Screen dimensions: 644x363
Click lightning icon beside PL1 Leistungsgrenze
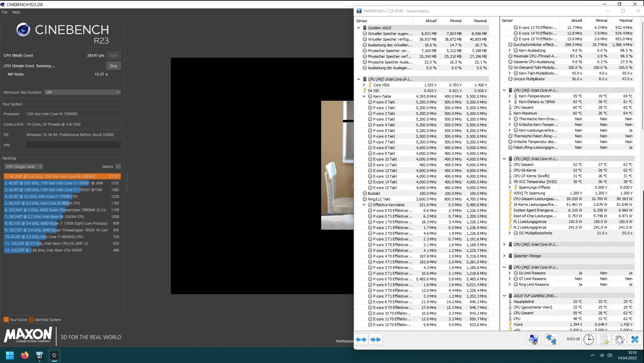coord(510,222)
